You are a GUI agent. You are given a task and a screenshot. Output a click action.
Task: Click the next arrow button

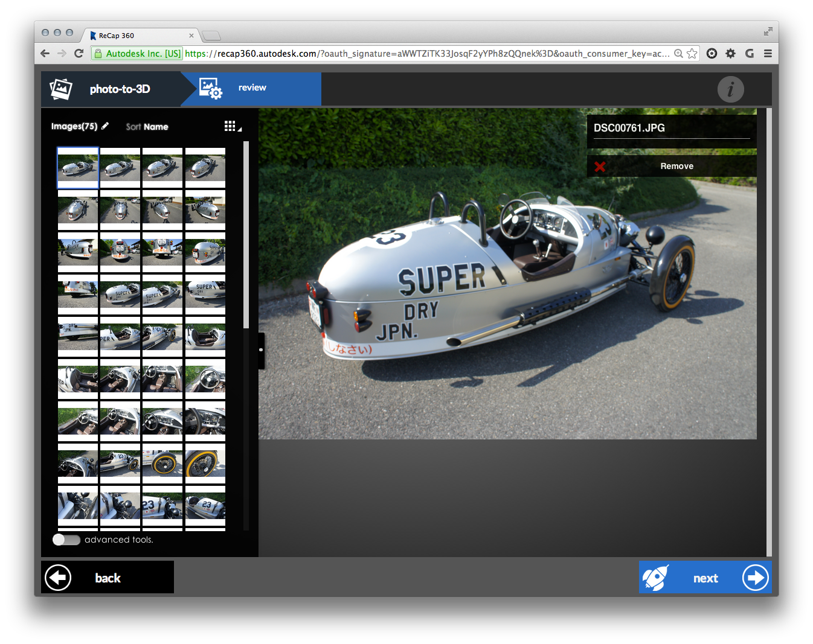pyautogui.click(x=755, y=578)
